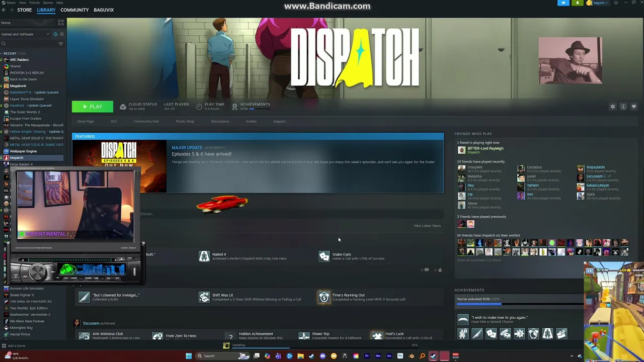Screen dimensions: 644x362
Task: Switch to Big Picture mode monitor icon
Action: click(x=616, y=3)
